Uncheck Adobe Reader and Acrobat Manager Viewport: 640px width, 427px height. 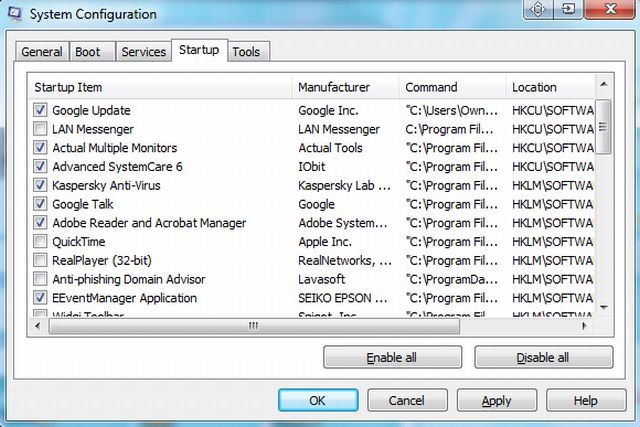[40, 222]
